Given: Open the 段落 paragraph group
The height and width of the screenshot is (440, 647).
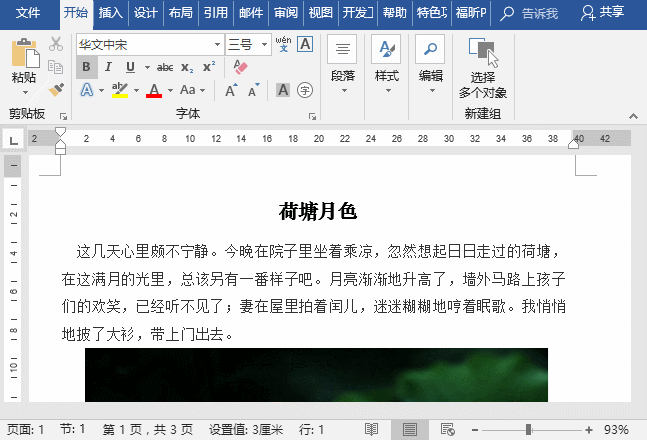Looking at the screenshot, I should tap(342, 65).
